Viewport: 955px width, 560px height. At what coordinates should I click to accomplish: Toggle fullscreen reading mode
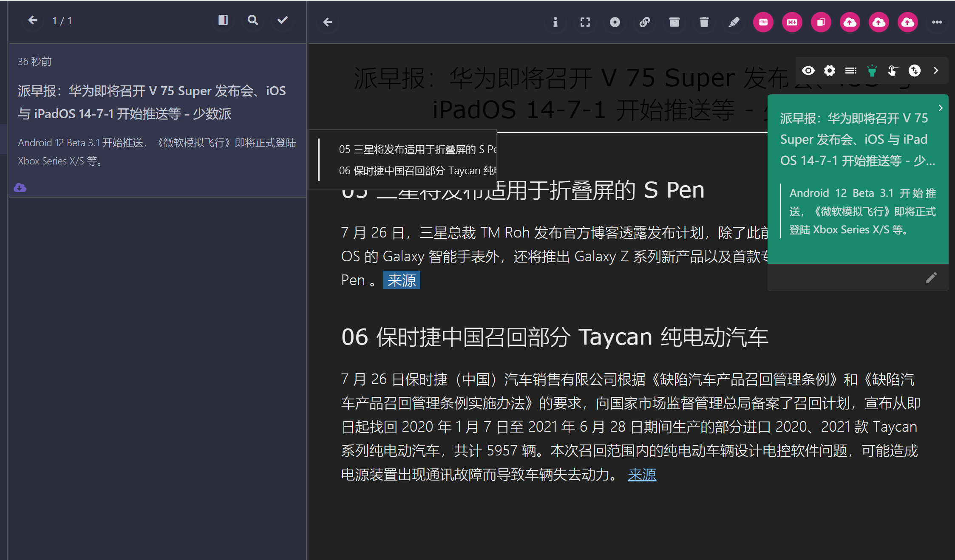click(x=585, y=23)
